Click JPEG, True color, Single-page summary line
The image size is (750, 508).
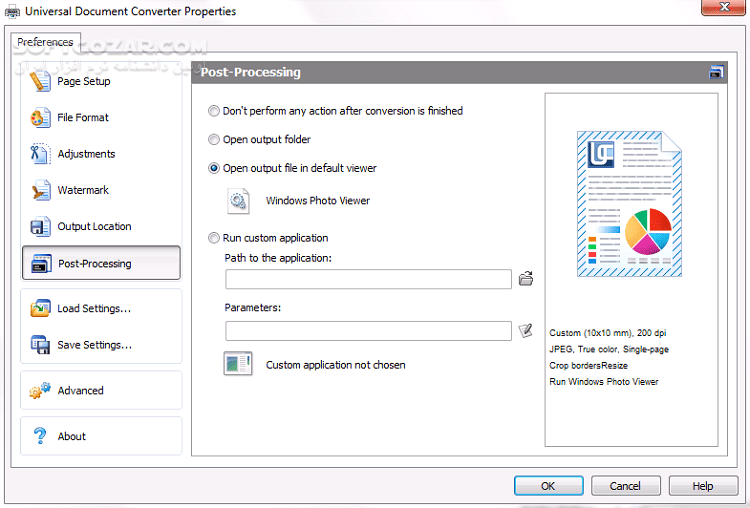pos(609,349)
